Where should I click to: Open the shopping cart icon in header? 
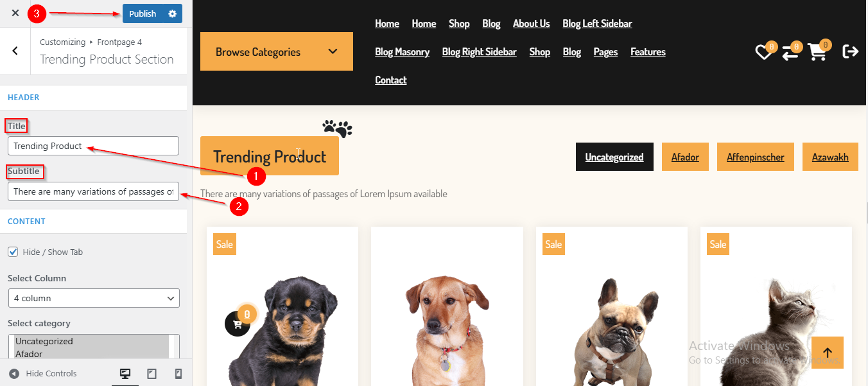(818, 51)
